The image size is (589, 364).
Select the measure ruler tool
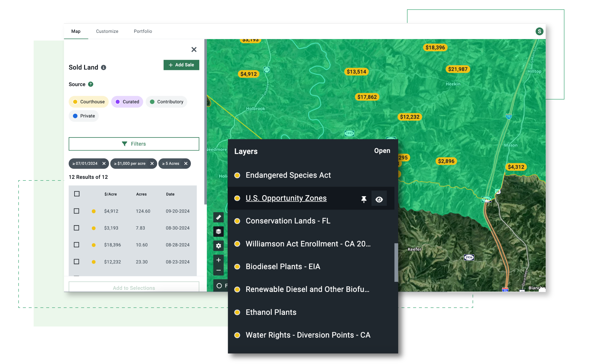coord(218,217)
